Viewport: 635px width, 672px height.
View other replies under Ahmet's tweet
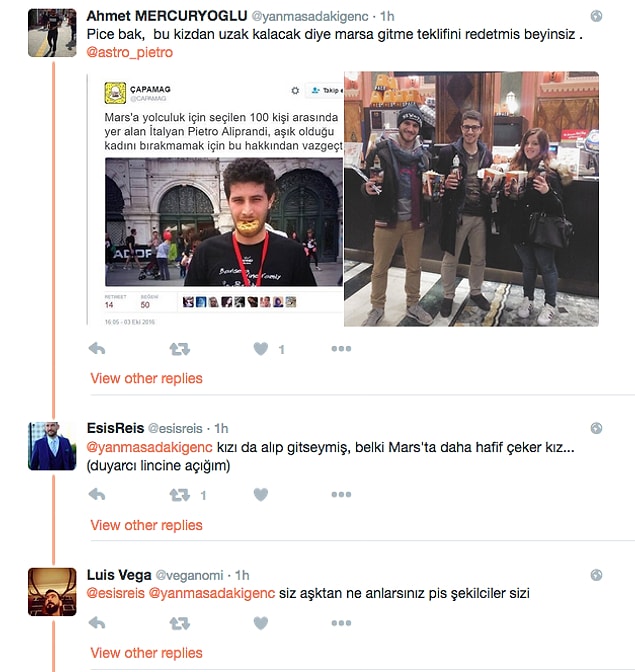tap(146, 378)
